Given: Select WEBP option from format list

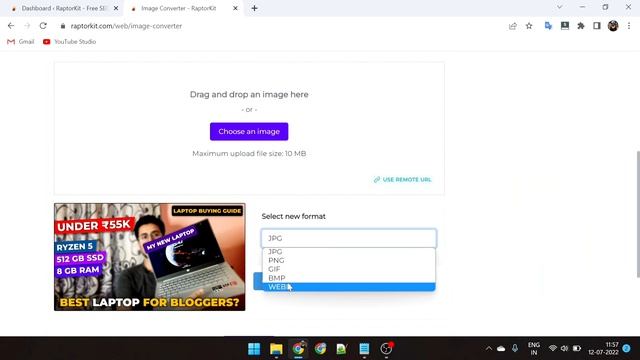Looking at the screenshot, I should [349, 287].
